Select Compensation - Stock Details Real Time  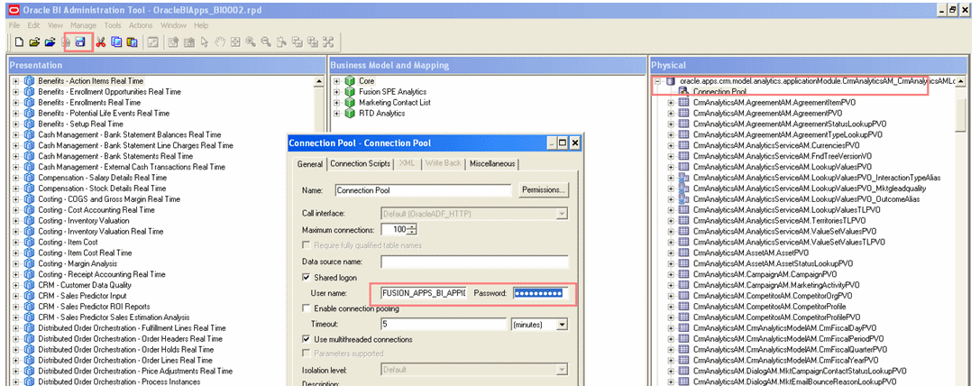(x=102, y=188)
